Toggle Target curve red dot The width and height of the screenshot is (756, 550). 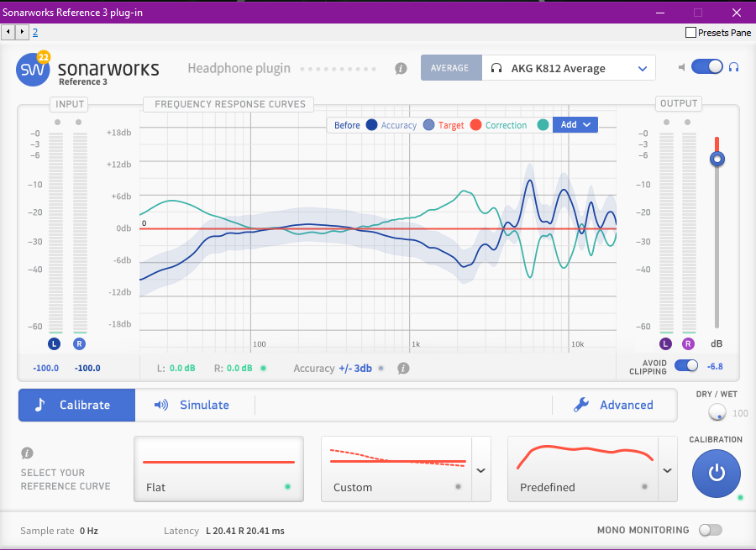[x=475, y=125]
